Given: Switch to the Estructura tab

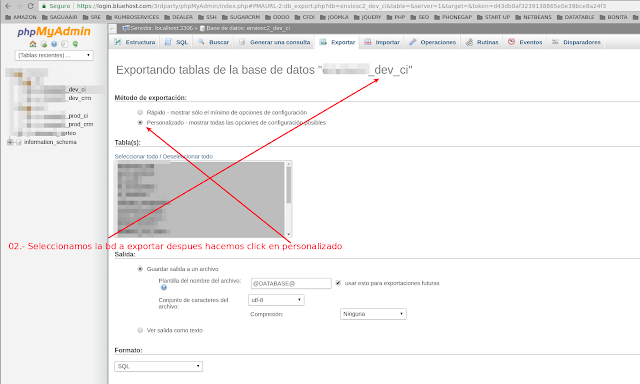Looking at the screenshot, I should (x=135, y=42).
